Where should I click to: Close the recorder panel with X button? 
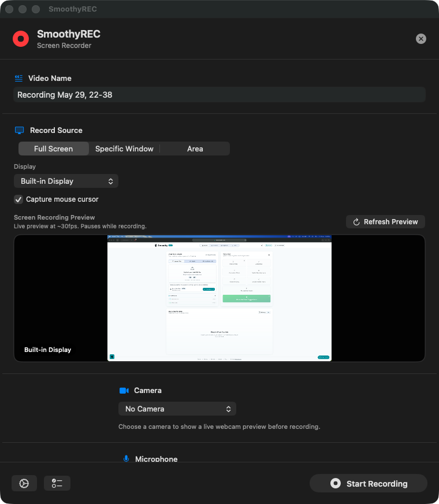click(x=421, y=39)
